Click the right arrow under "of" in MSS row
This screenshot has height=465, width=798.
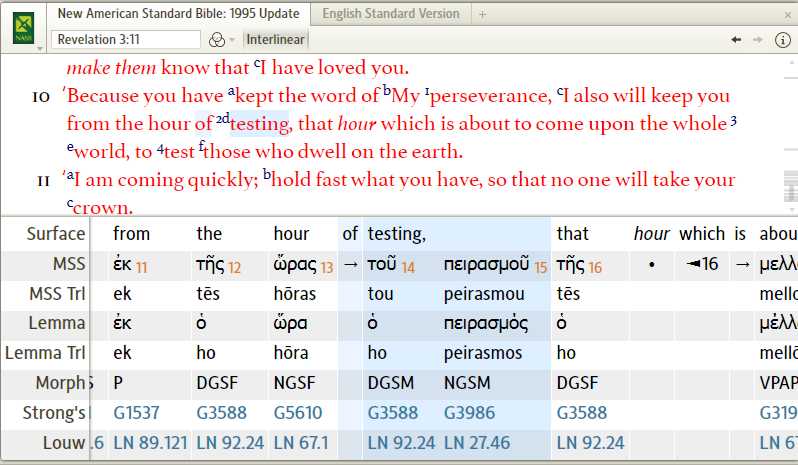click(350, 264)
